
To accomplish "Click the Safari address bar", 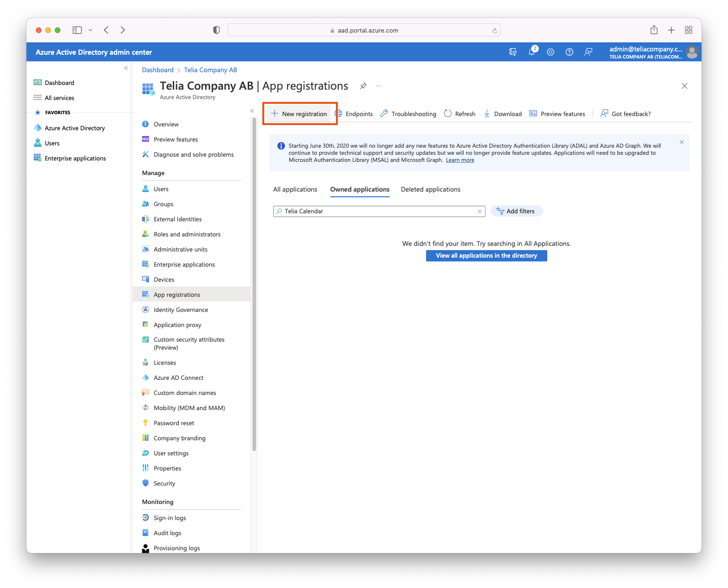I will pos(364,30).
